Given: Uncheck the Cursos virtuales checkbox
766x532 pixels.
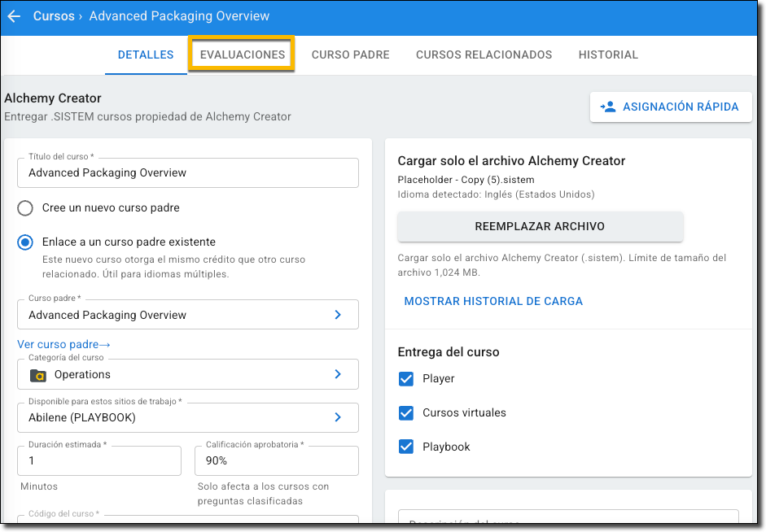Looking at the screenshot, I should point(406,413).
